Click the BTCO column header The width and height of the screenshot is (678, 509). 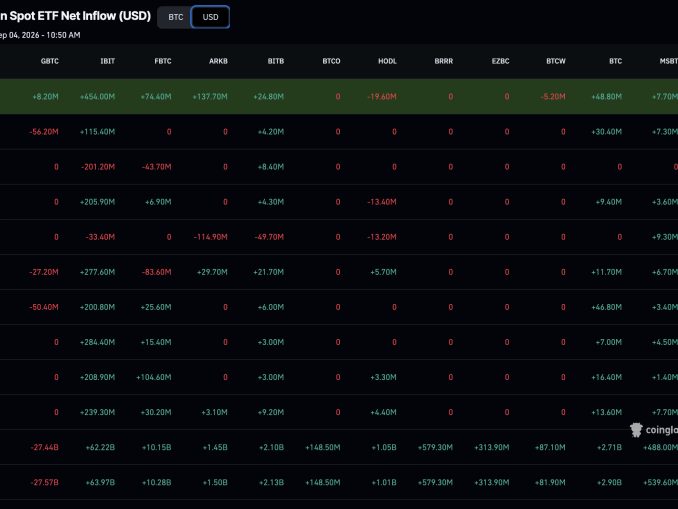click(332, 61)
